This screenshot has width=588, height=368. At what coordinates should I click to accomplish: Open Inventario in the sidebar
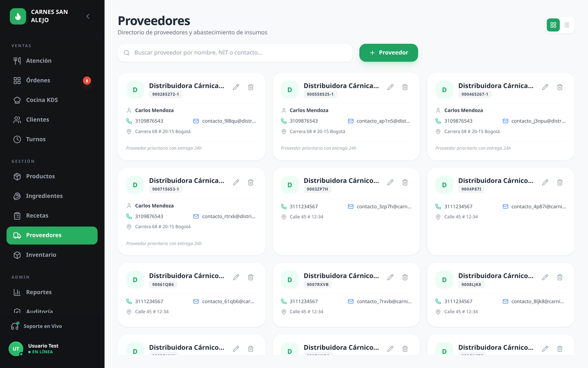(x=52, y=255)
